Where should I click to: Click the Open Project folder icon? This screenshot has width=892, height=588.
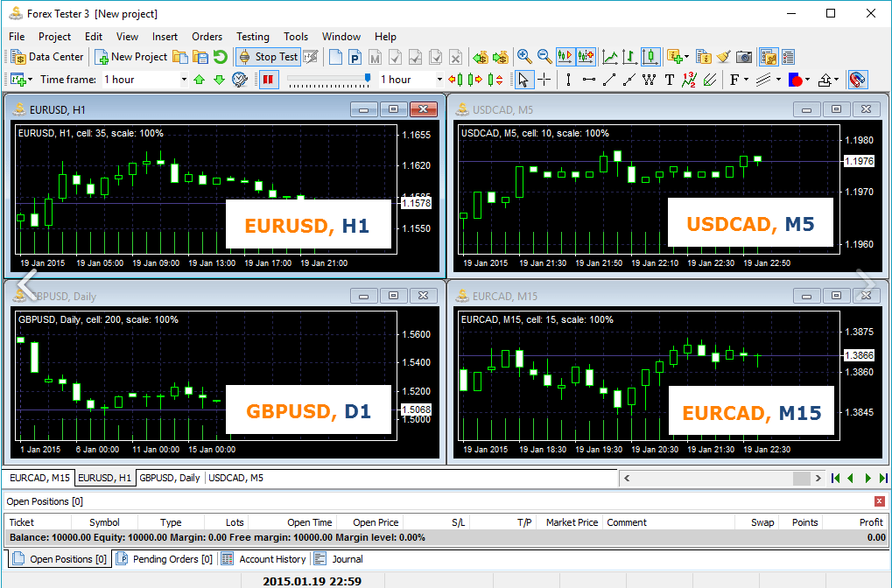pos(180,57)
